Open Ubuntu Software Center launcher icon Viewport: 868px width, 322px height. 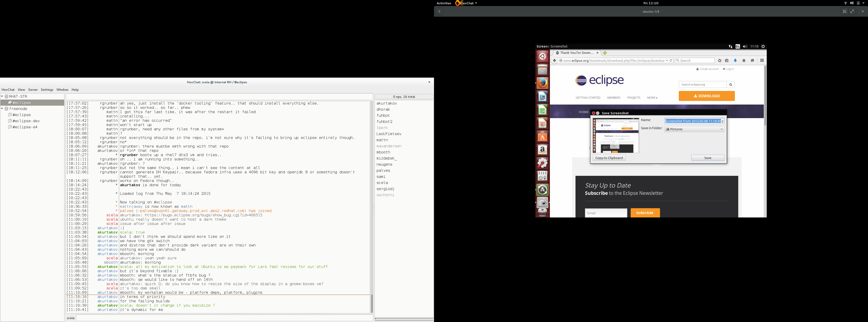click(542, 136)
